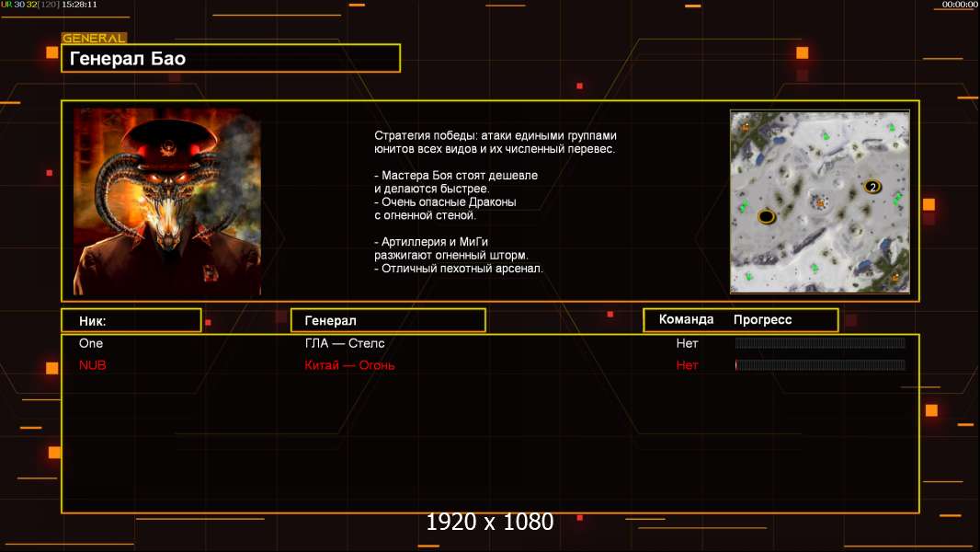
Task: Select the red NUB player entry
Action: coord(93,365)
